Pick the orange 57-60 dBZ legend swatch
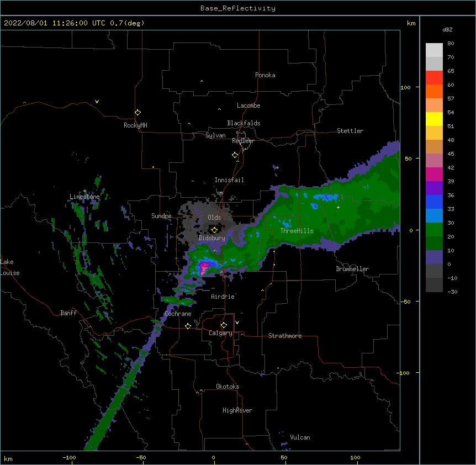476x465 pixels. [434, 91]
